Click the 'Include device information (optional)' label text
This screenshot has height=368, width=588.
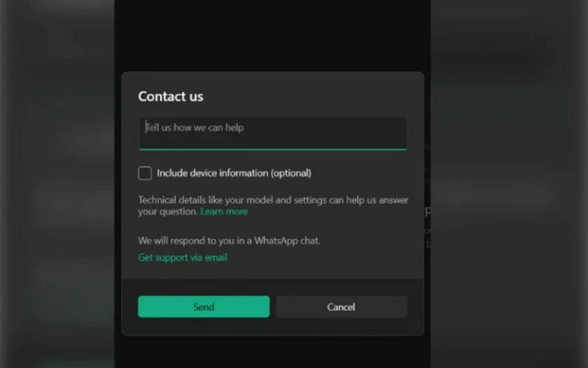[x=234, y=173]
